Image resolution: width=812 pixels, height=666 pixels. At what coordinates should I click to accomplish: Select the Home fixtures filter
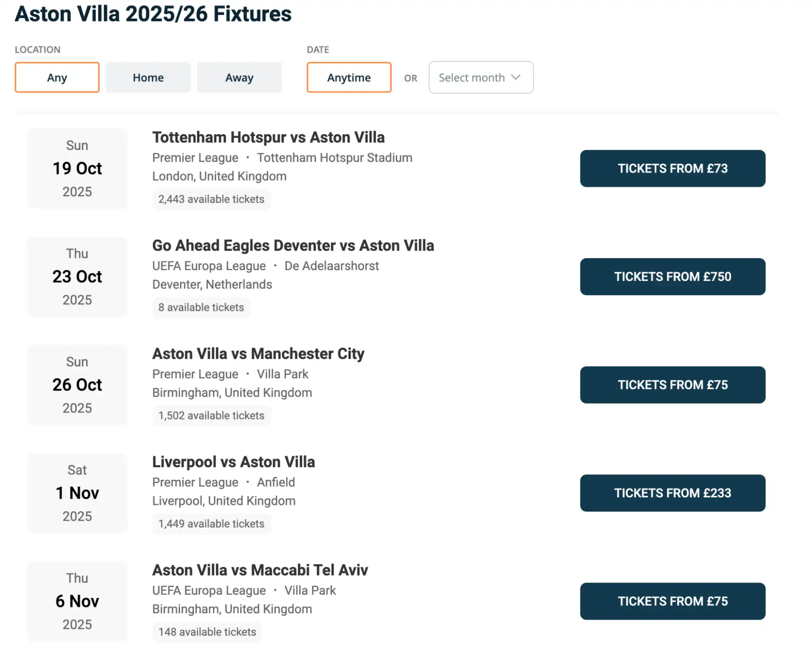pos(148,77)
